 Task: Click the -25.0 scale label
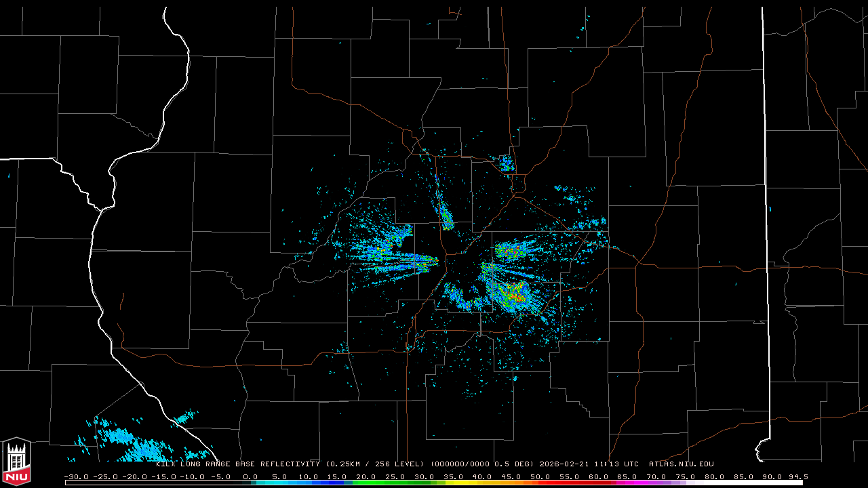click(x=106, y=477)
